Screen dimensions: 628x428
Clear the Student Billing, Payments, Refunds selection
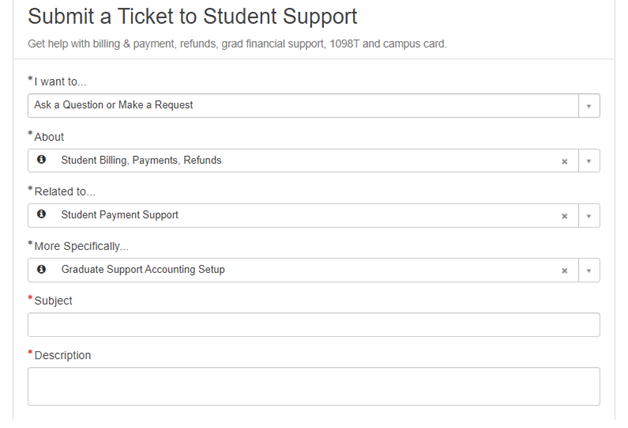pos(564,161)
